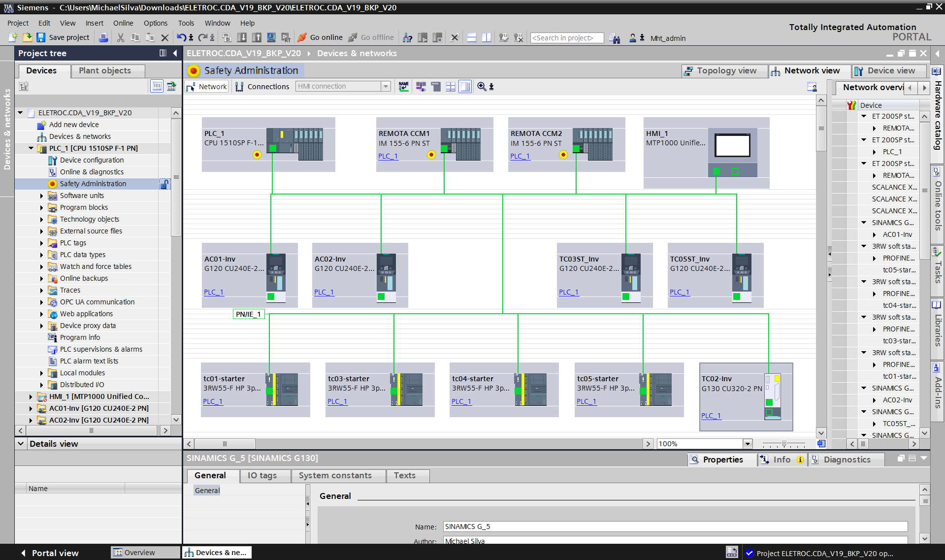Toggle Network mode button
945x560 pixels.
[x=206, y=87]
